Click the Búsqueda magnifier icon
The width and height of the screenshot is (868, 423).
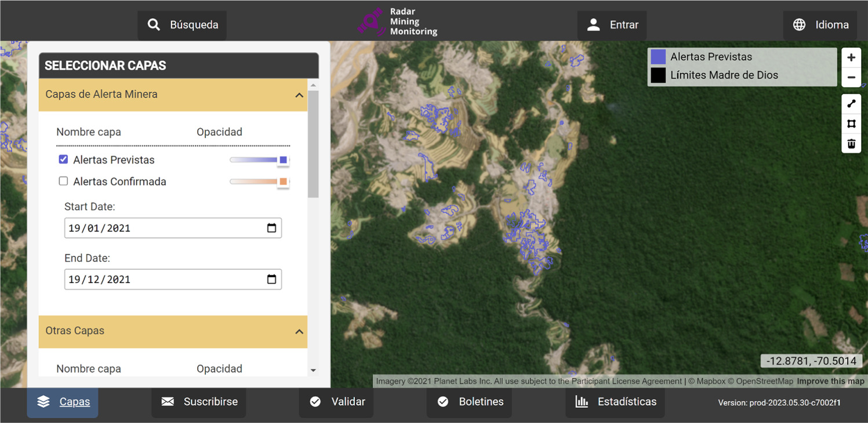[x=154, y=25]
